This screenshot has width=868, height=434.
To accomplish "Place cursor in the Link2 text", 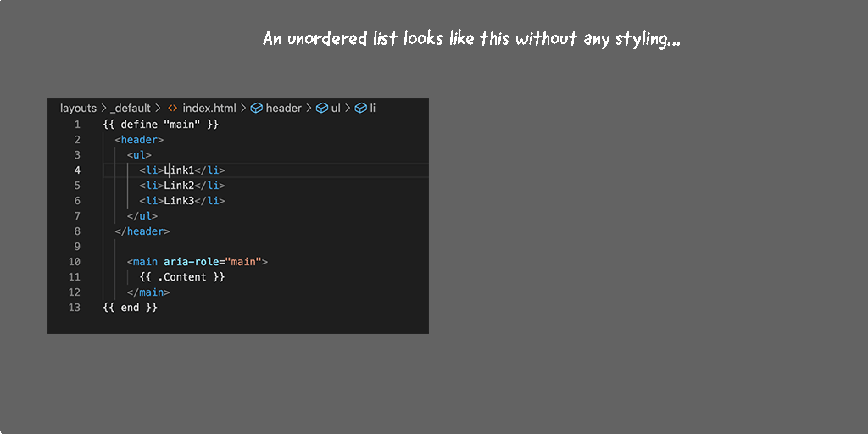I will 179,186.
